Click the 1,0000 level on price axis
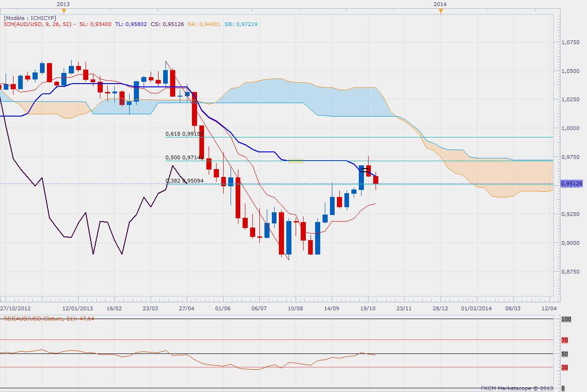The height and width of the screenshot is (392, 587). pos(570,128)
